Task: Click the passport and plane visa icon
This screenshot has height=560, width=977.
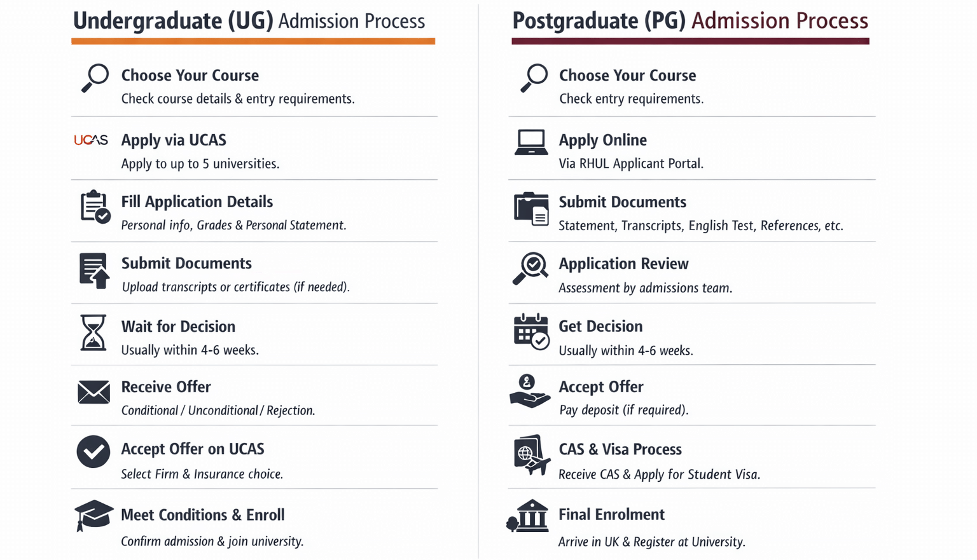Action: point(531,454)
